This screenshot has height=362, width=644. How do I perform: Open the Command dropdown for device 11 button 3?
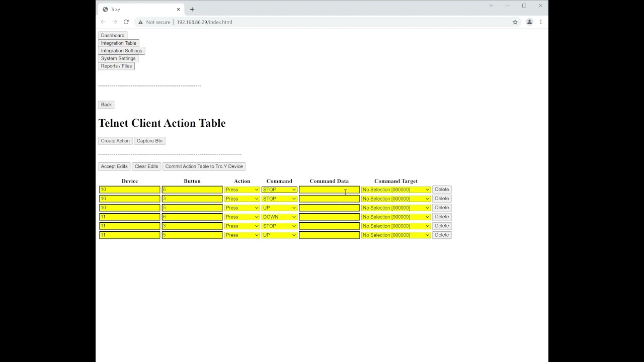(279, 226)
